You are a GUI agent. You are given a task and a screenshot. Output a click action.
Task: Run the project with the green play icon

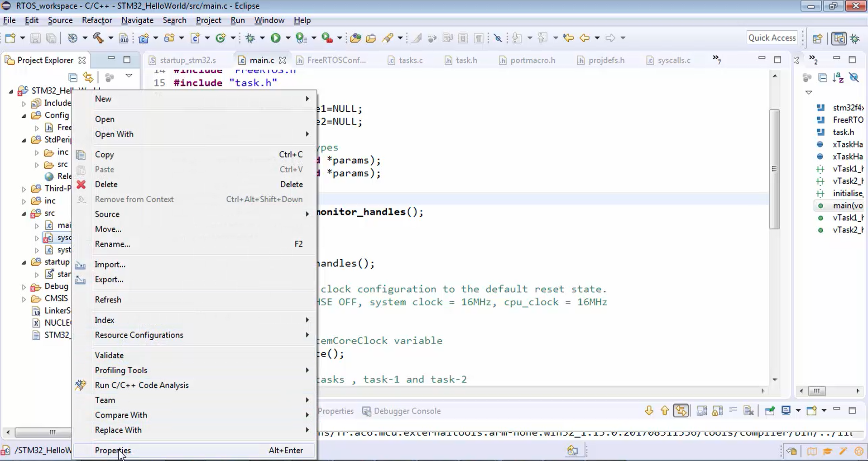coord(275,38)
